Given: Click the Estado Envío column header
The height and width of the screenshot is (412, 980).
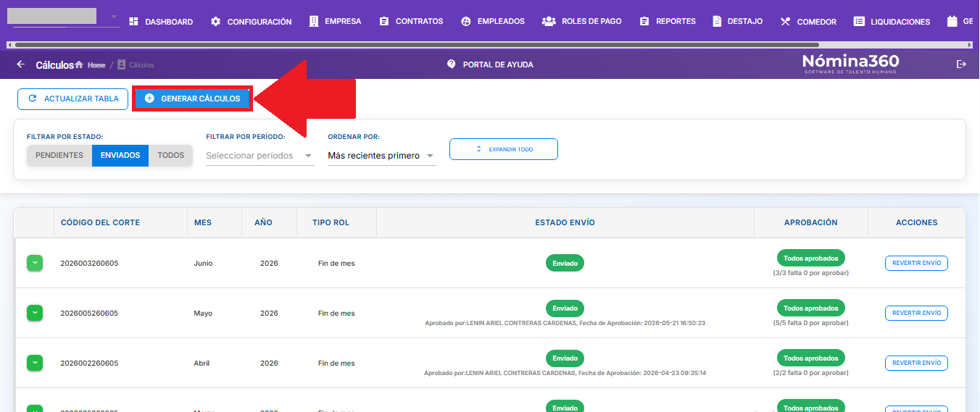Looking at the screenshot, I should tap(565, 222).
